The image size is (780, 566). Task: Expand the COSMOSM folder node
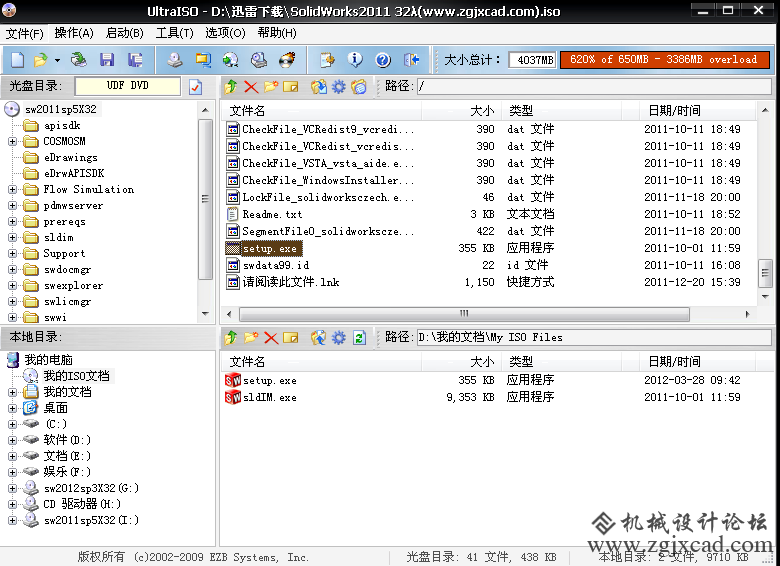(12, 142)
